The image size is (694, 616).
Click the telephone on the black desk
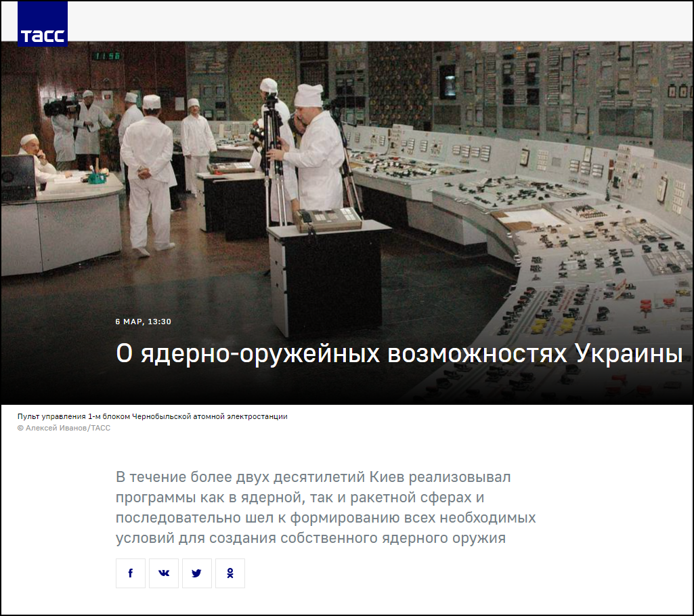click(x=328, y=219)
